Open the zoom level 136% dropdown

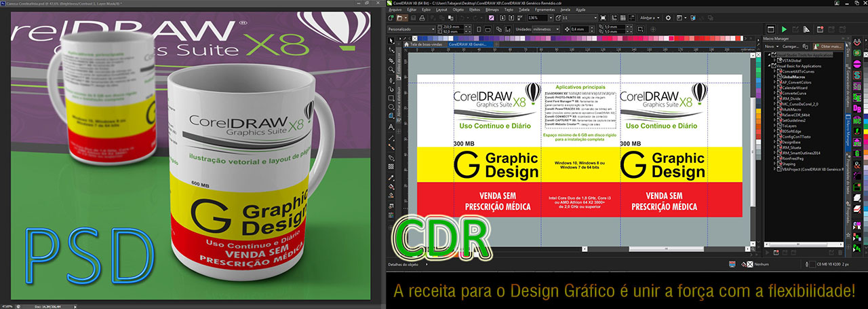pos(551,18)
